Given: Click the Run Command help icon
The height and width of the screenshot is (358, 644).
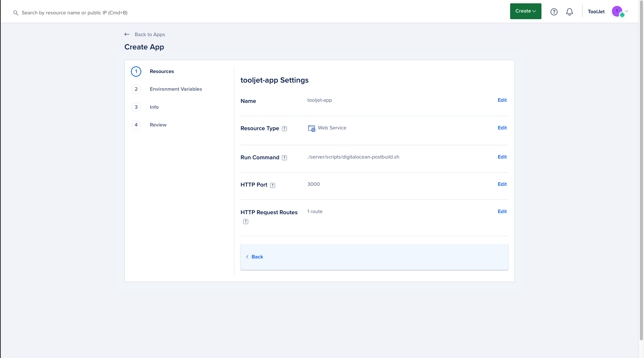Looking at the screenshot, I should [284, 158].
